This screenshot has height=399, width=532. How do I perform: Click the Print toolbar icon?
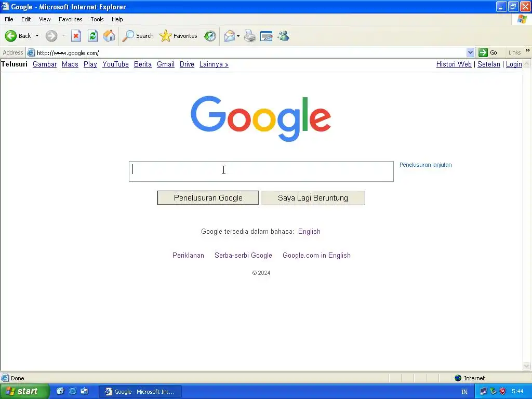pos(250,36)
